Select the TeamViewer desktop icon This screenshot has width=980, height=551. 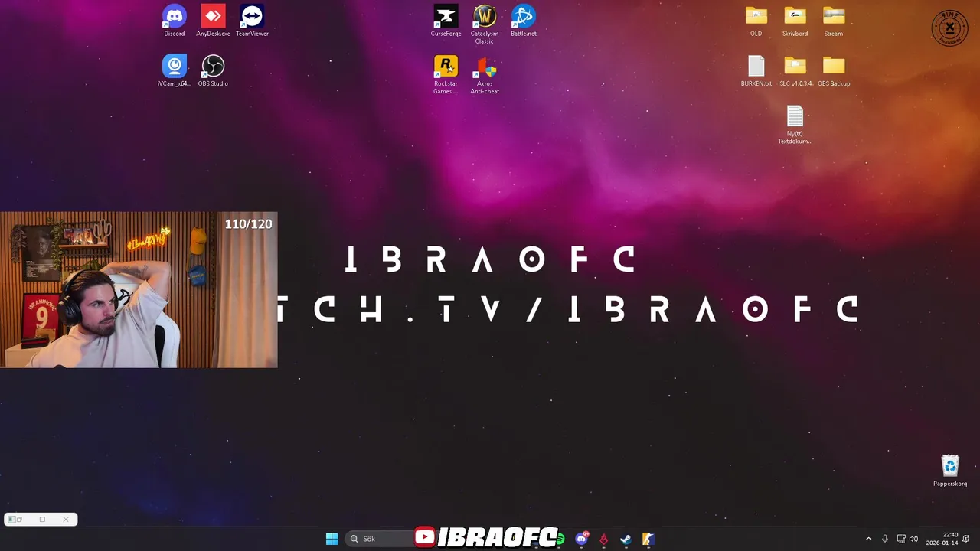coord(252,21)
